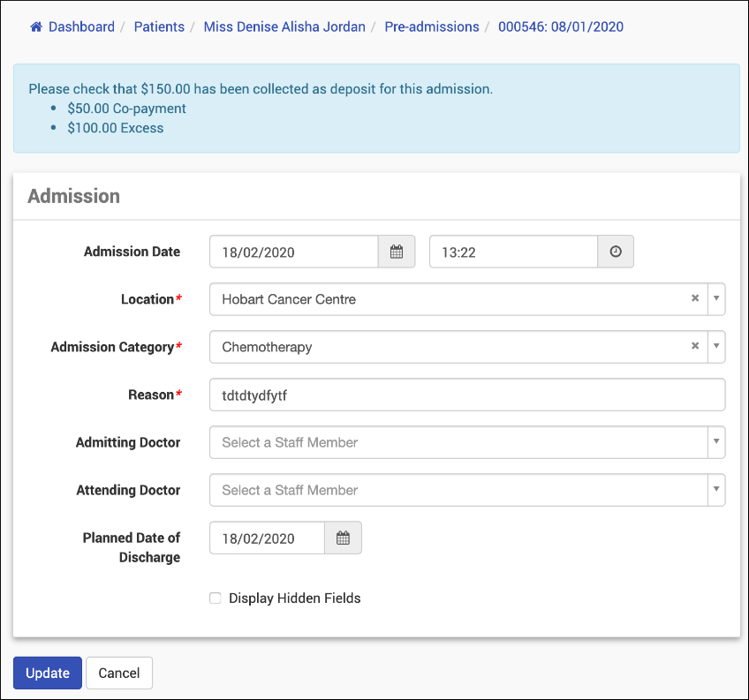The height and width of the screenshot is (700, 749).
Task: Click the $50.00 Co-payment line
Action: tap(126, 109)
